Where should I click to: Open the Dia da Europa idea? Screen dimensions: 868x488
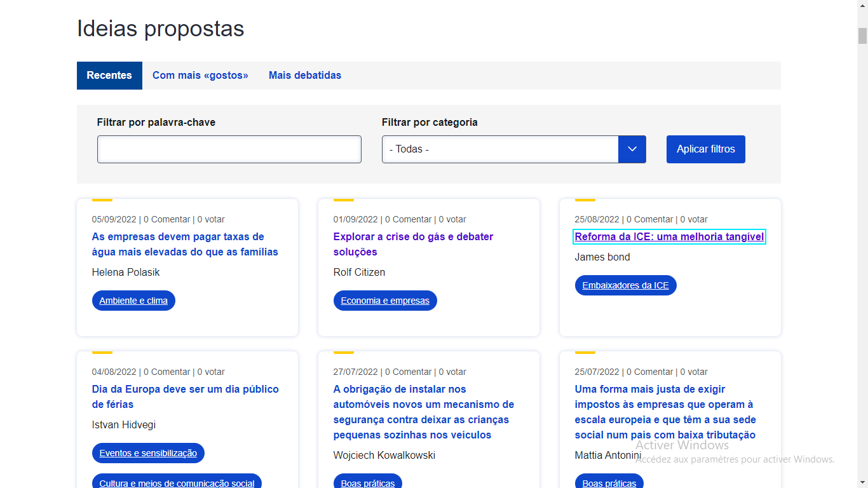(x=185, y=396)
